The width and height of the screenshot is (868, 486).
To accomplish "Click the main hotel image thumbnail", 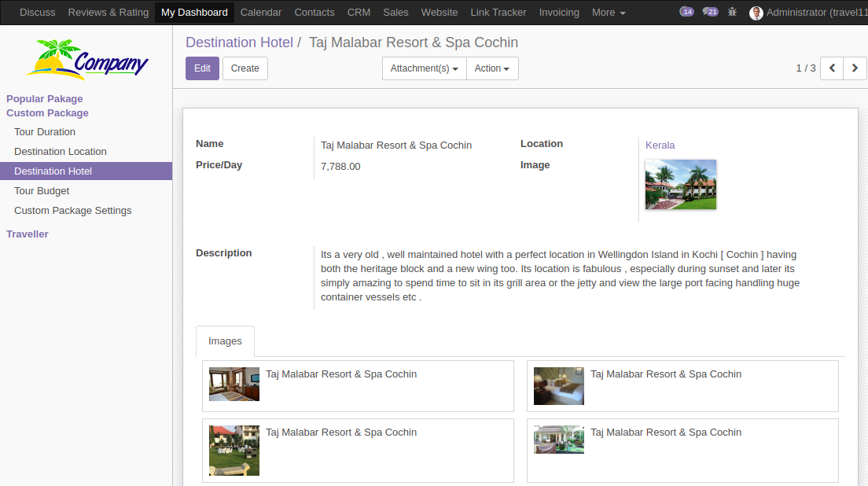I will pyautogui.click(x=681, y=184).
